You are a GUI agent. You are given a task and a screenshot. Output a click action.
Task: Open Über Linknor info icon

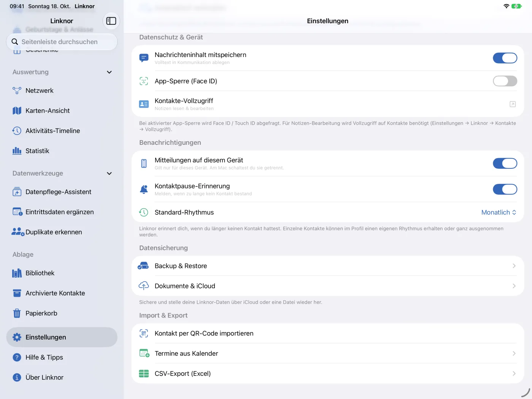point(17,377)
